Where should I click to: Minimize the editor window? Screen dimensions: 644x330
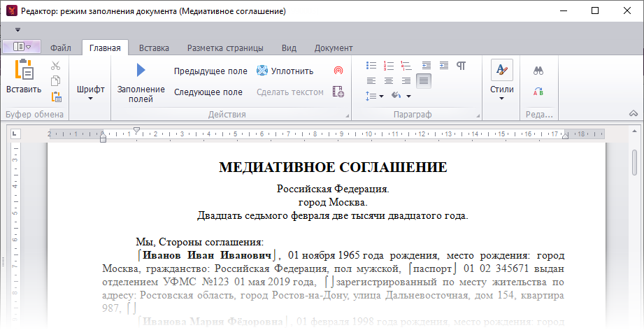(563, 10)
